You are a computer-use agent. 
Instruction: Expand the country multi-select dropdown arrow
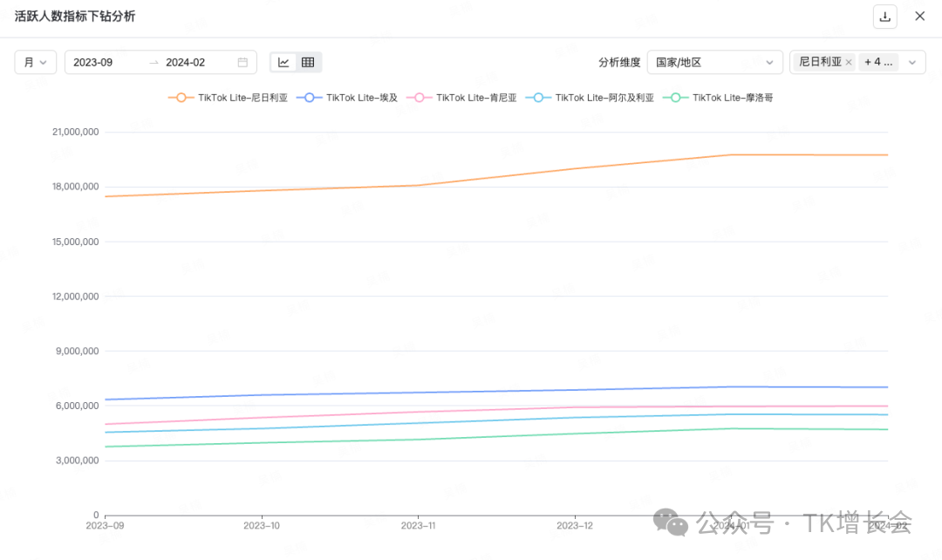coord(912,63)
